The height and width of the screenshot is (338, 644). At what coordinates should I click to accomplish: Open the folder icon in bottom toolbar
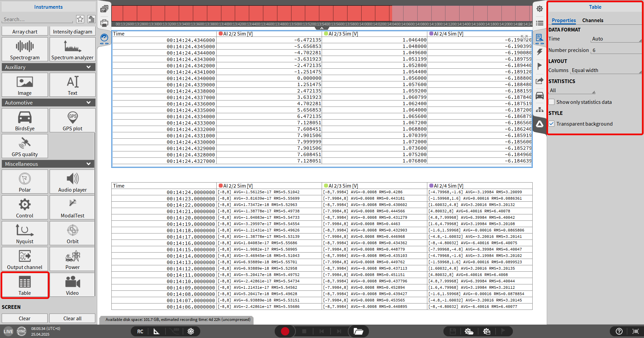tap(358, 331)
